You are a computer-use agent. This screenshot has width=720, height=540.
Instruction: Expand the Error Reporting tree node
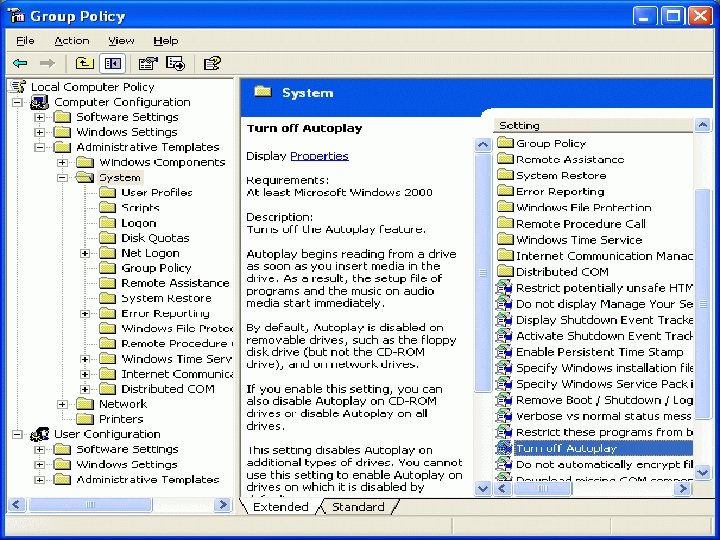click(85, 314)
